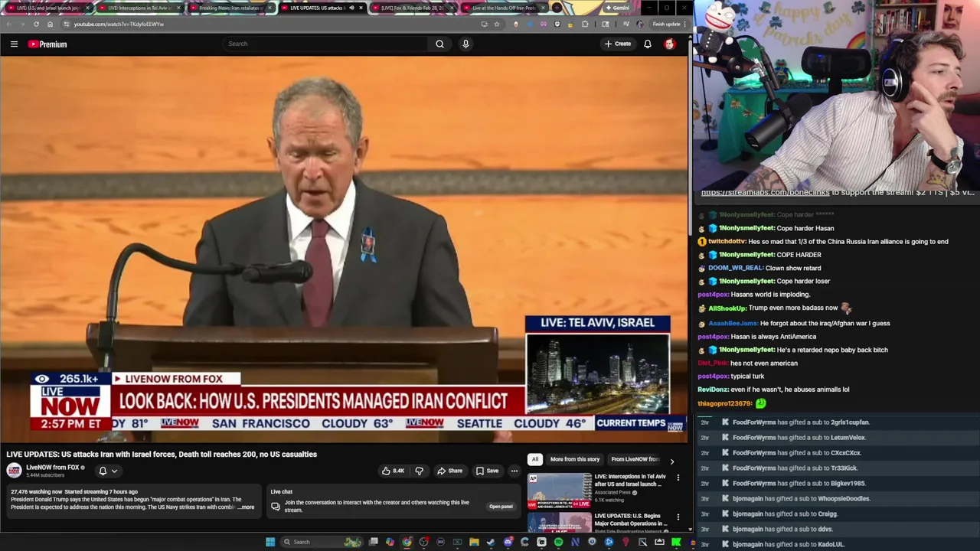This screenshot has height=551, width=980.
Task: Select the 'More from this story' chip
Action: click(575, 459)
